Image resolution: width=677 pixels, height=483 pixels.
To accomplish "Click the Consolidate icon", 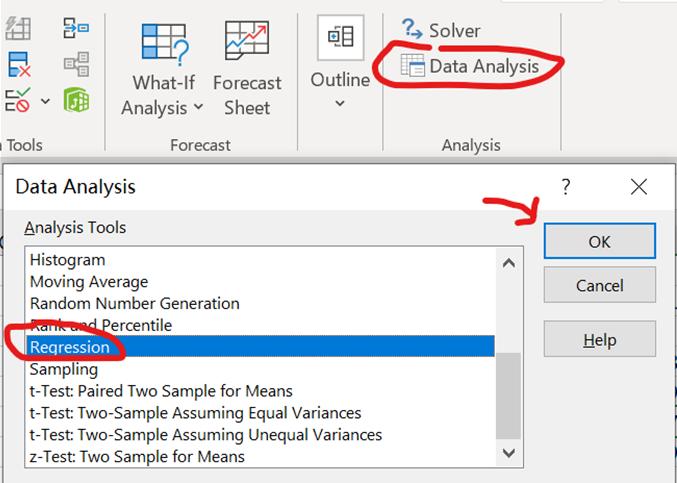I will pyautogui.click(x=76, y=29).
